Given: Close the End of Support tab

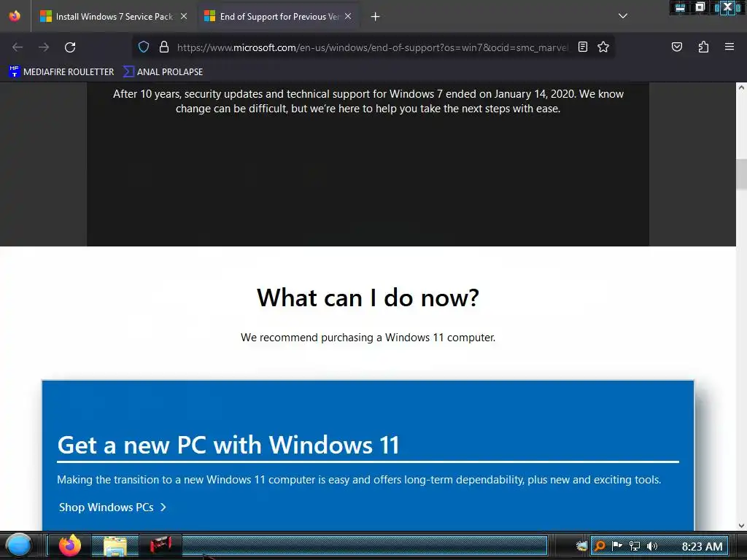Looking at the screenshot, I should pos(348,16).
